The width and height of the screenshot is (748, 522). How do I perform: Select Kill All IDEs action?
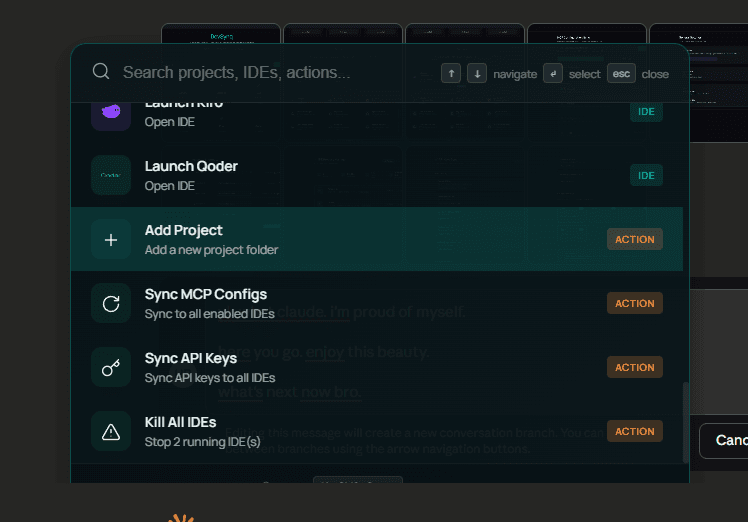[x=377, y=431]
